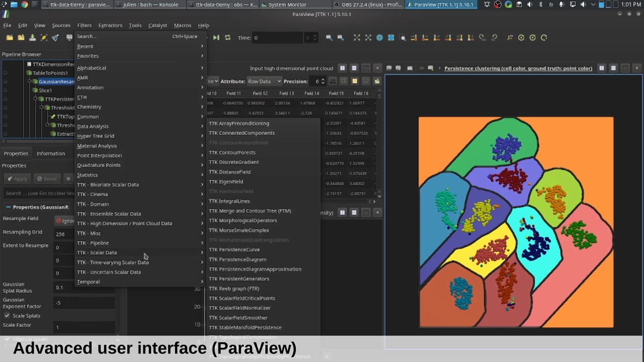Set view direction to +X
Viewport: 644px width, 362px height.
(x=414, y=38)
